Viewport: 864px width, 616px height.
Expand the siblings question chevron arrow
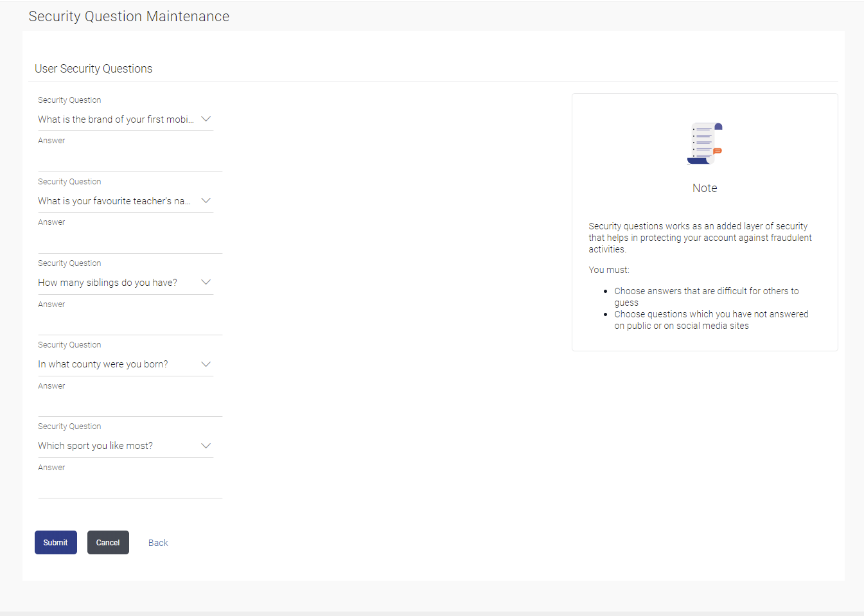pos(206,283)
